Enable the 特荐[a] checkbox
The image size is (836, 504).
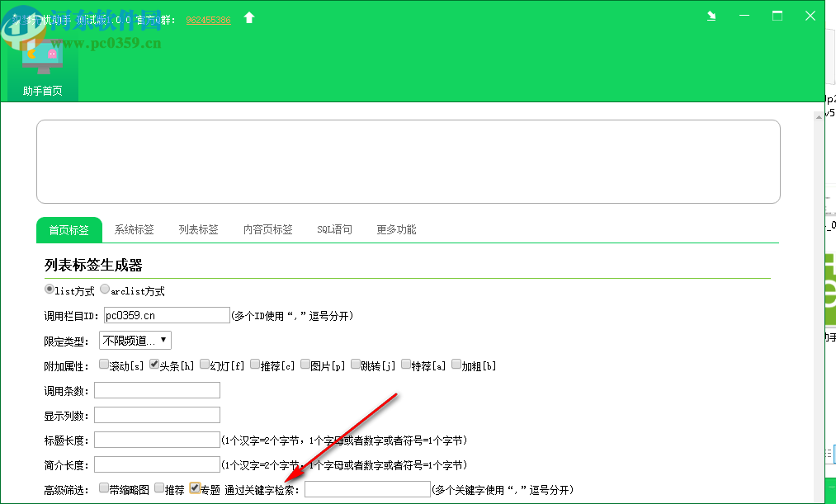point(406,365)
